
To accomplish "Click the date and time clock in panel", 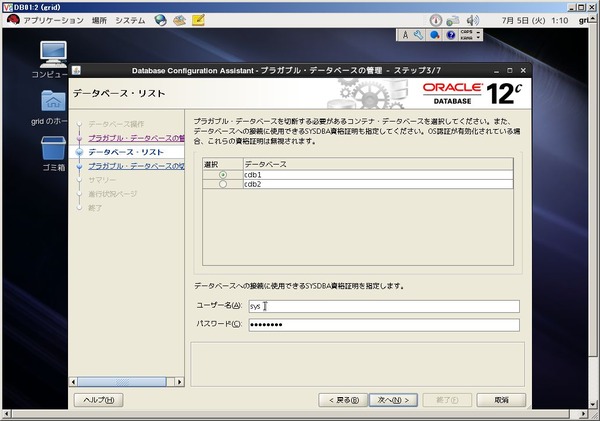I will pos(535,20).
